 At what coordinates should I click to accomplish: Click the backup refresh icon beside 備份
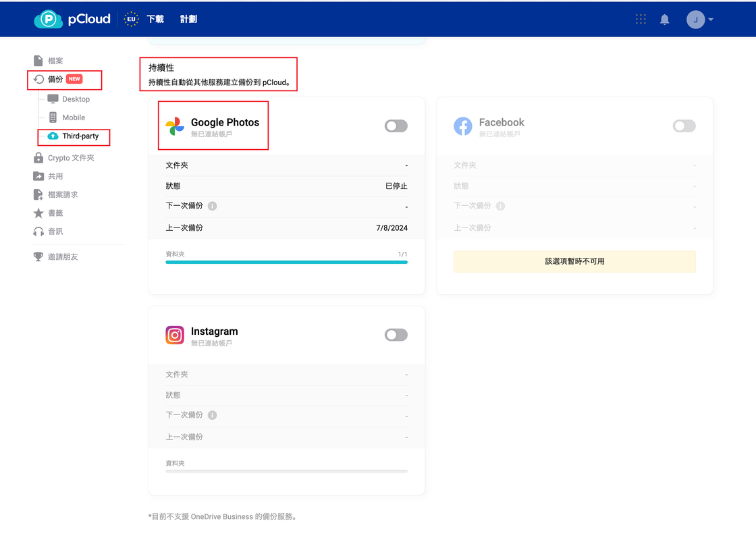38,79
